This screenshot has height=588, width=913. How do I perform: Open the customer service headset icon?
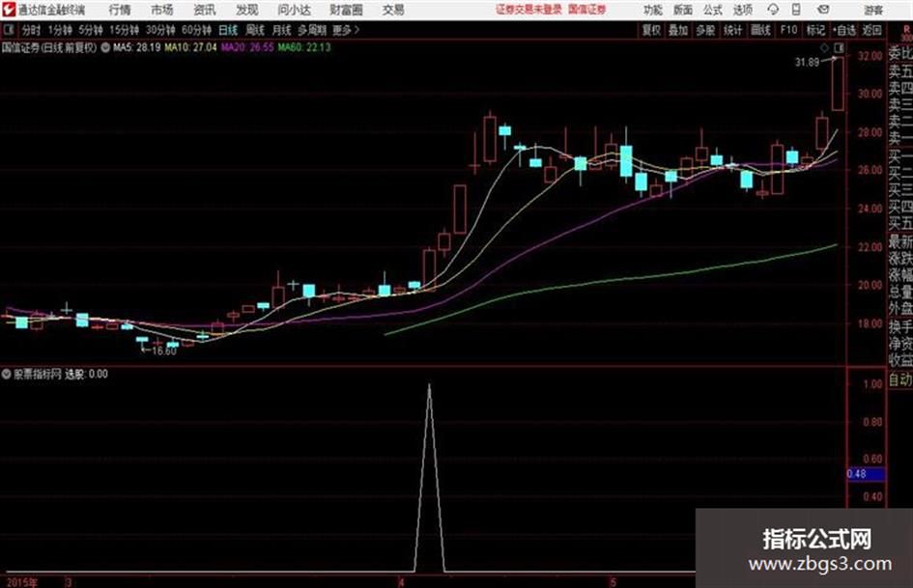[x=773, y=10]
